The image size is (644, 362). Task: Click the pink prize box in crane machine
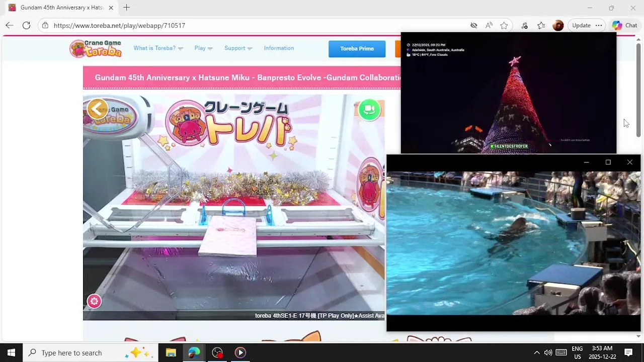pyautogui.click(x=228, y=235)
